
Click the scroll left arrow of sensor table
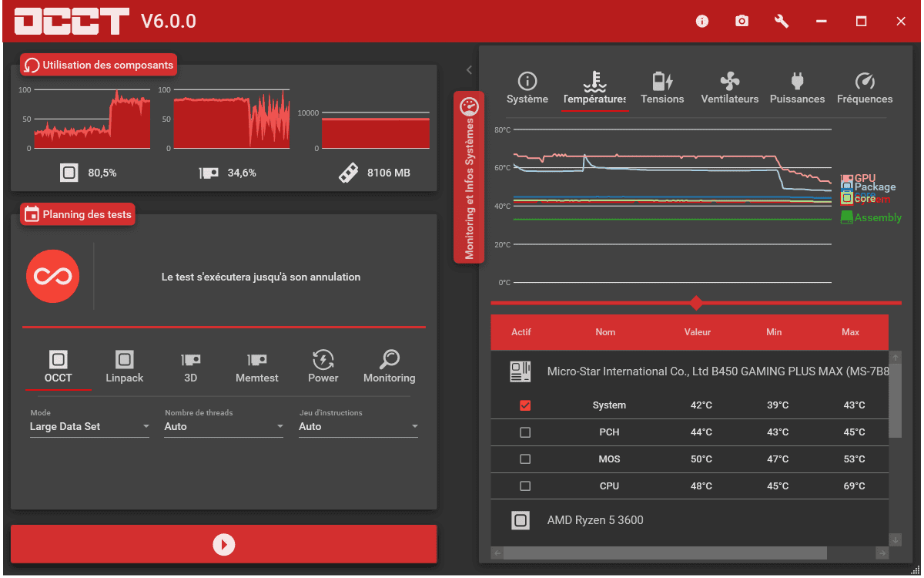coord(497,553)
